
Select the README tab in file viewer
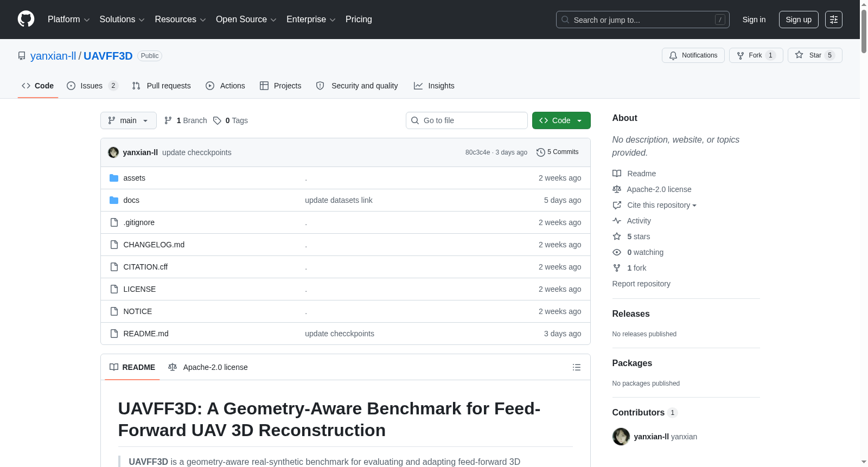click(132, 367)
